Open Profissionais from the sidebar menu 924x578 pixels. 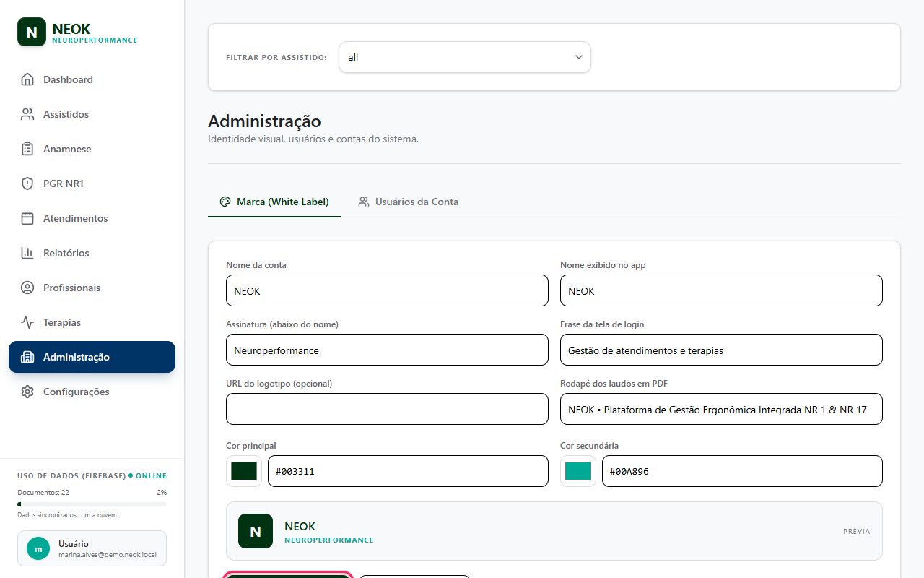[92, 288]
